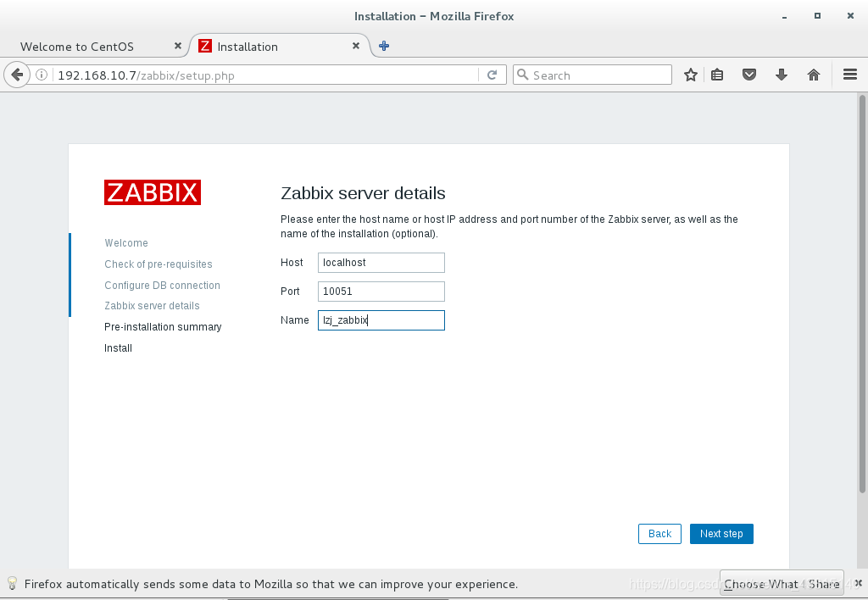Click the vertical page scrollbar
The image size is (868, 600).
coord(862,293)
